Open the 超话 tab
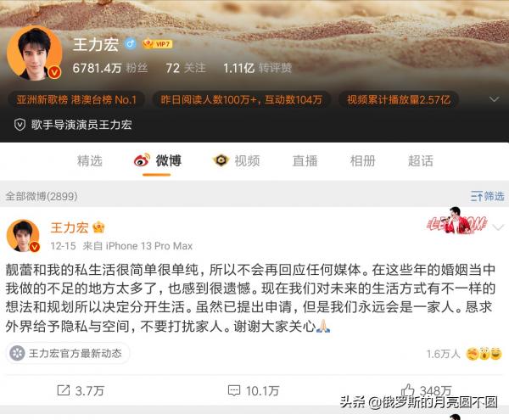509x420 pixels. [421, 160]
